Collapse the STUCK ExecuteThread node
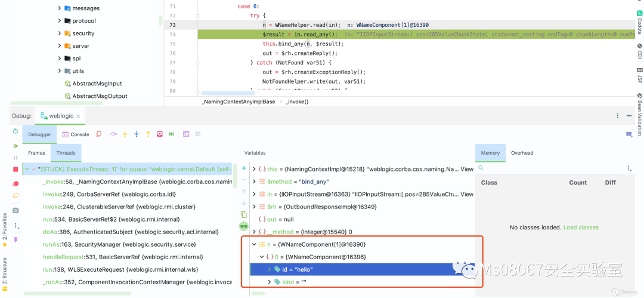The width and height of the screenshot is (644, 298). 27,169
